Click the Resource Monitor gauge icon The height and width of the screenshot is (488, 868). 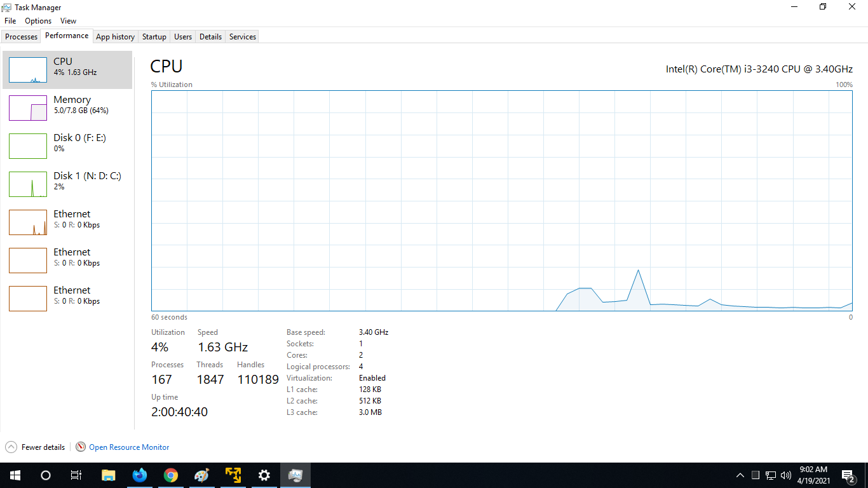coord(81,447)
